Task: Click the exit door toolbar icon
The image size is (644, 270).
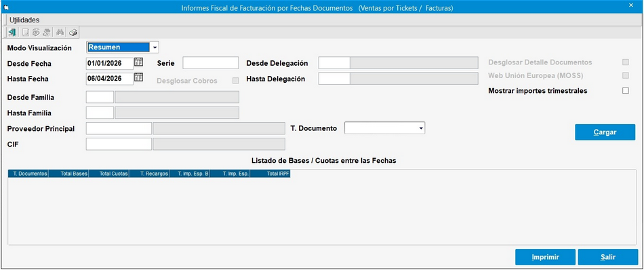Action: point(12,33)
